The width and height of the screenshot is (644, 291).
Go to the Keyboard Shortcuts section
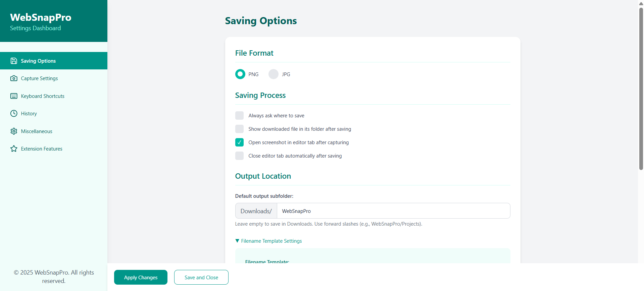click(x=43, y=96)
